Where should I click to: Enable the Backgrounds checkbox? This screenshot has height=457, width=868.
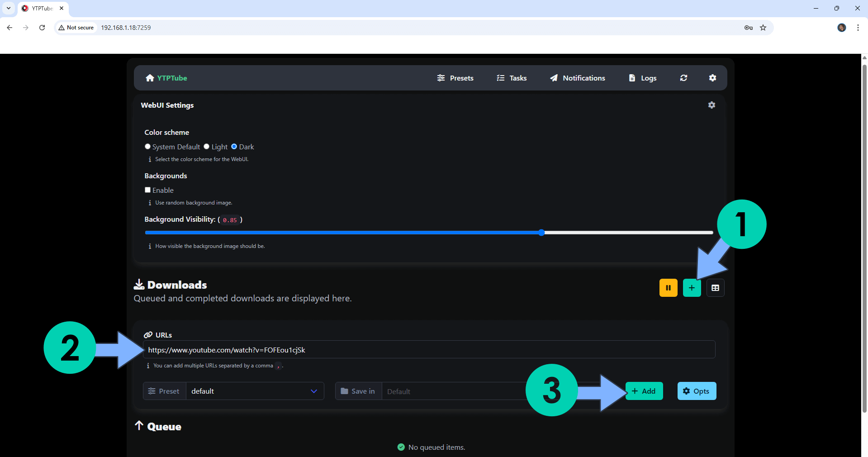[147, 190]
